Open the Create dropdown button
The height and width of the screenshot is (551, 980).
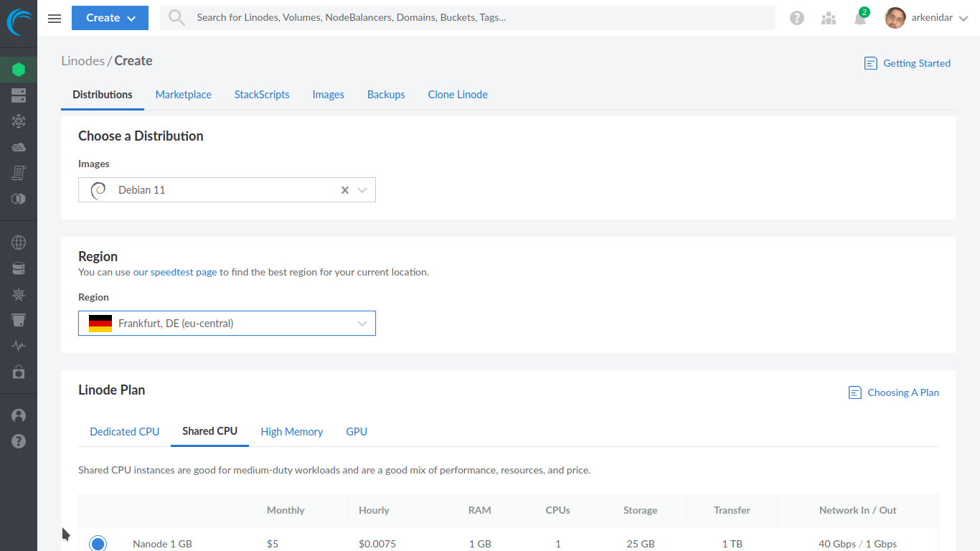(x=110, y=18)
